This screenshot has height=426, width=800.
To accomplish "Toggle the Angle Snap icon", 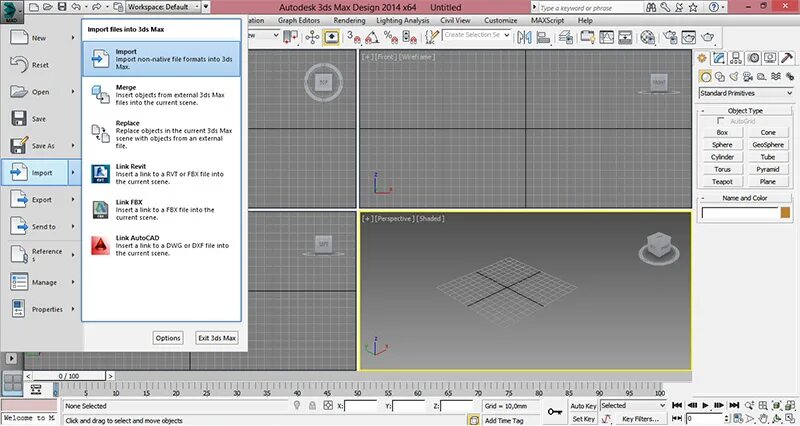I will pyautogui.click(x=372, y=37).
